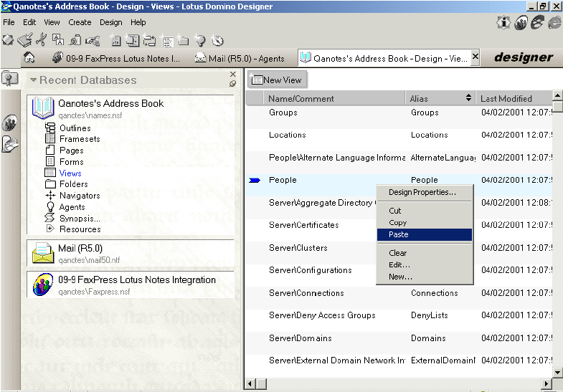Image resolution: width=563 pixels, height=392 pixels.
Task: Open the Edit menu
Action: coord(29,22)
